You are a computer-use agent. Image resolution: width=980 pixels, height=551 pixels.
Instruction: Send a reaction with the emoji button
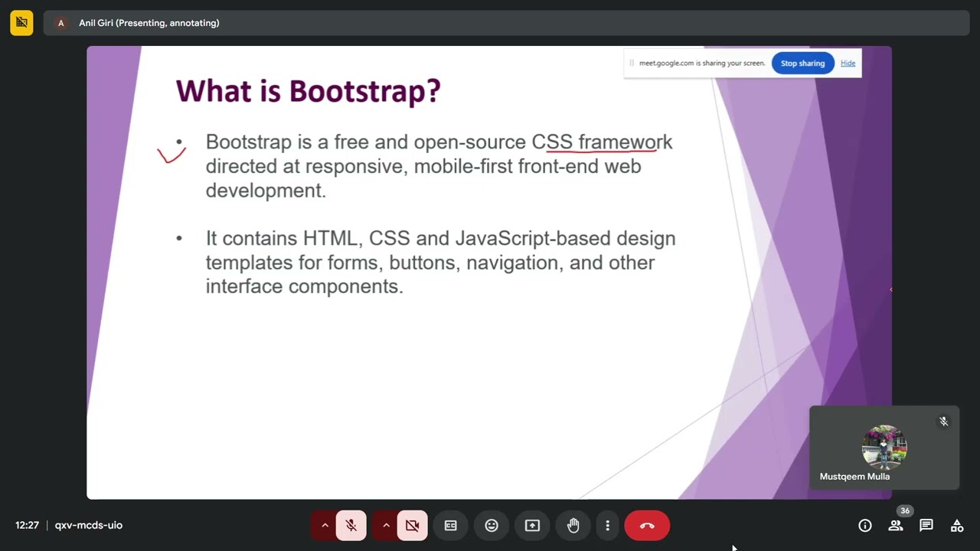tap(492, 526)
